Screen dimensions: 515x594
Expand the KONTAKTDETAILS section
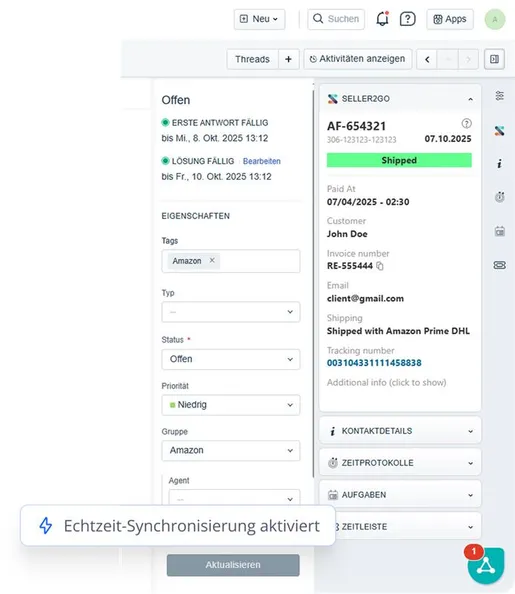[x=400, y=431]
